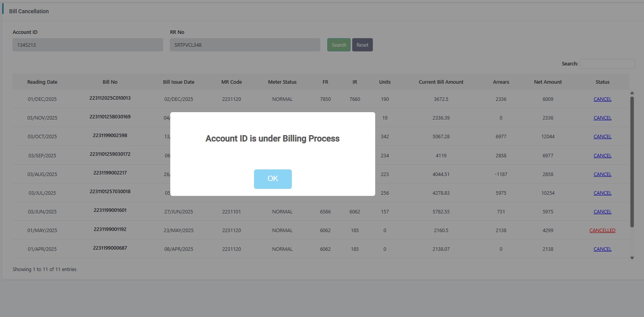Screen dimensions: 644x317
Task: Open the CANCELLED status link for 01/MAY/2025
Action: [602, 231]
